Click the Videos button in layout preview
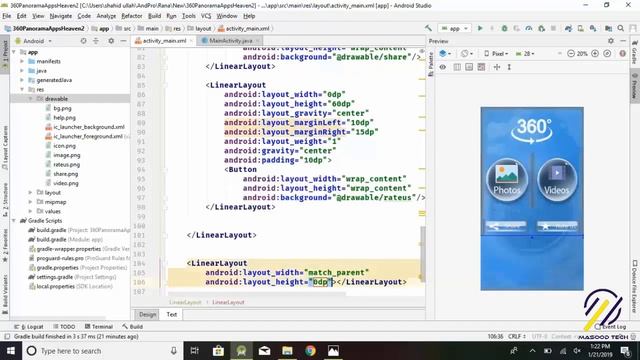This screenshot has height=360, width=640. pos(557,179)
